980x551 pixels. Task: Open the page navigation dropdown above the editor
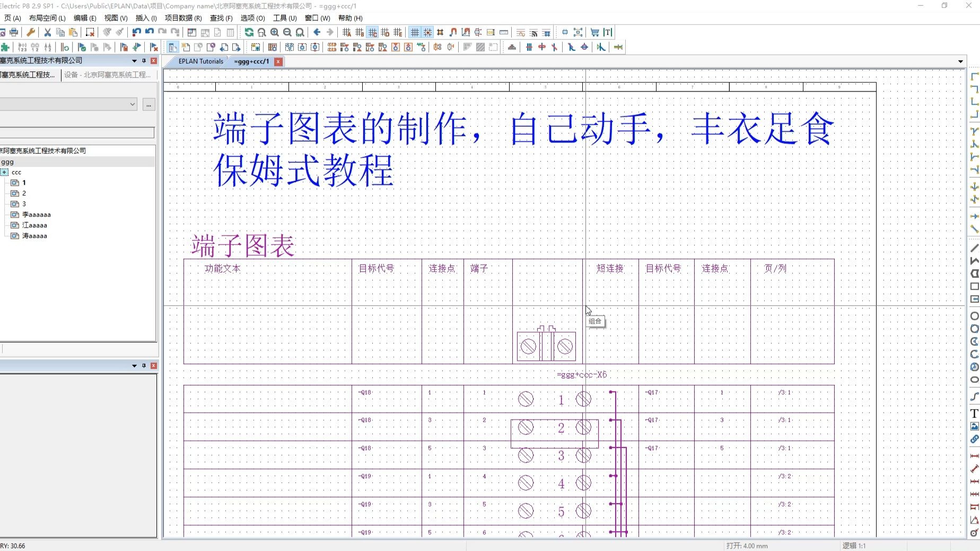960,61
